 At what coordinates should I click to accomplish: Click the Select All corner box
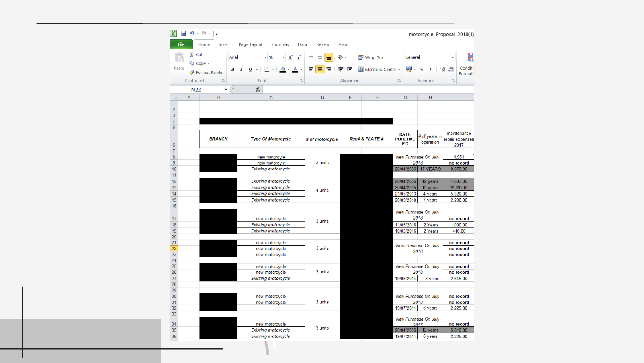click(174, 98)
